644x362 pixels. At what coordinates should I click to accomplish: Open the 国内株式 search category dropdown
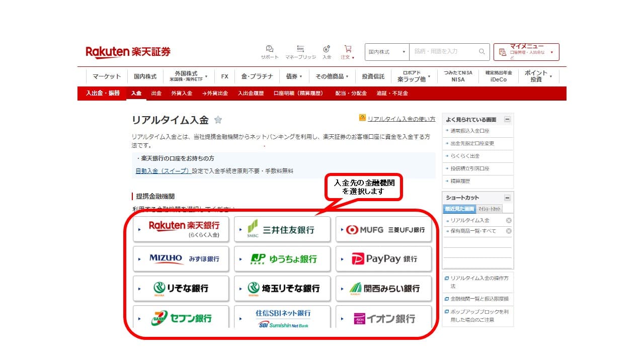pyautogui.click(x=387, y=52)
